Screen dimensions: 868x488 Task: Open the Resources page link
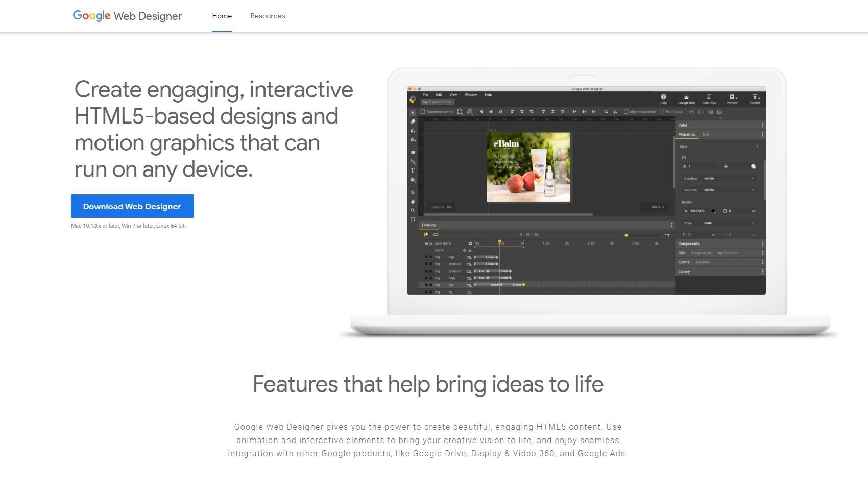coord(267,16)
